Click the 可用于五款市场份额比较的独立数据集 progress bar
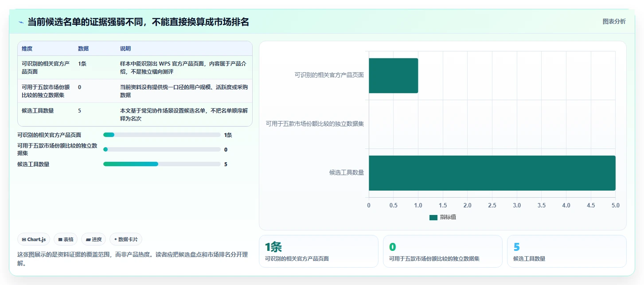The image size is (644, 285). click(x=162, y=149)
